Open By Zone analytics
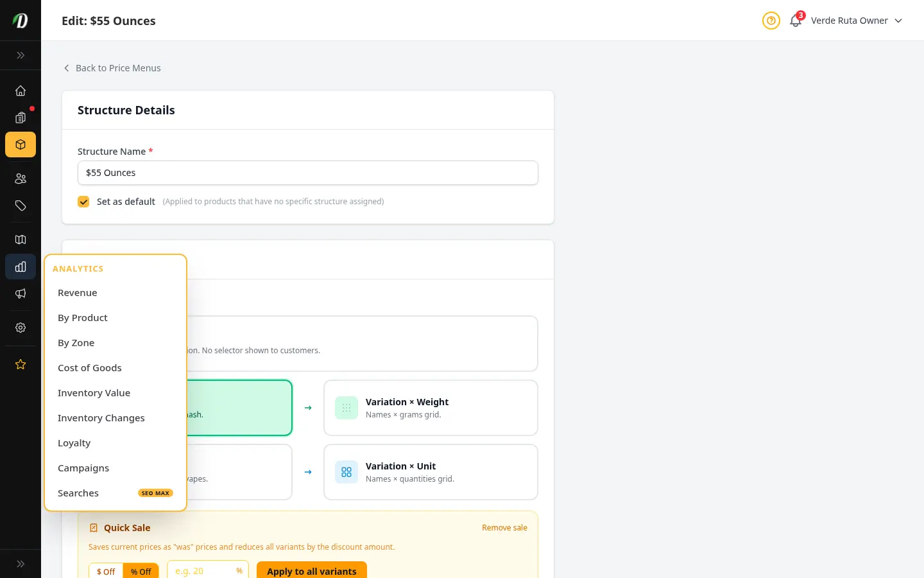The image size is (924, 578). (116, 343)
